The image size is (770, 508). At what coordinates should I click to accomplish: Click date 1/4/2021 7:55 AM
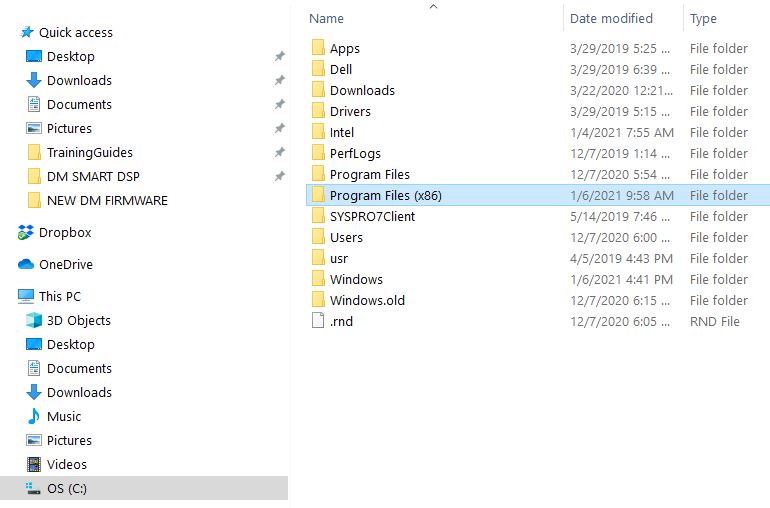[x=622, y=133]
